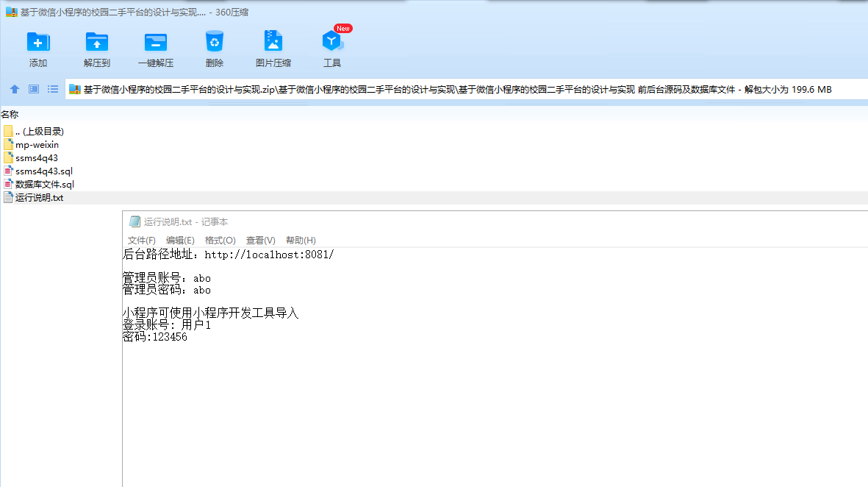The image size is (868, 487).
Task: Open the 编辑(E) menu in Notepad
Action: tap(181, 240)
